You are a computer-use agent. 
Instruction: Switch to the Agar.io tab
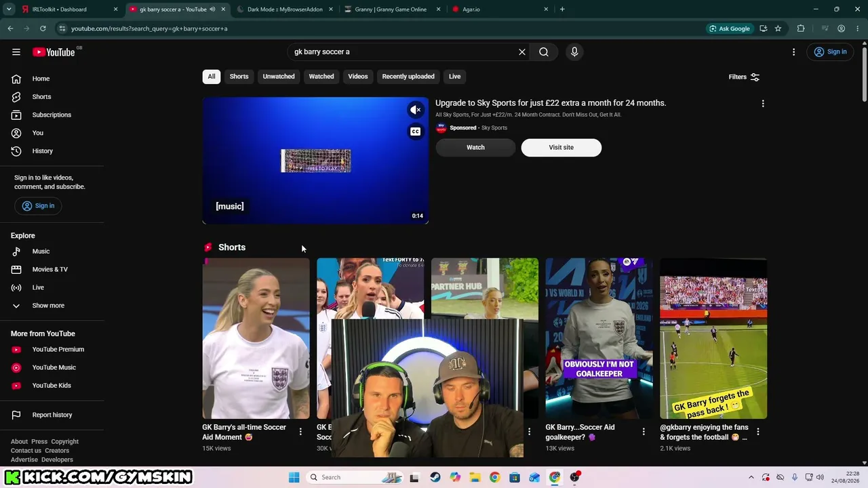point(500,9)
